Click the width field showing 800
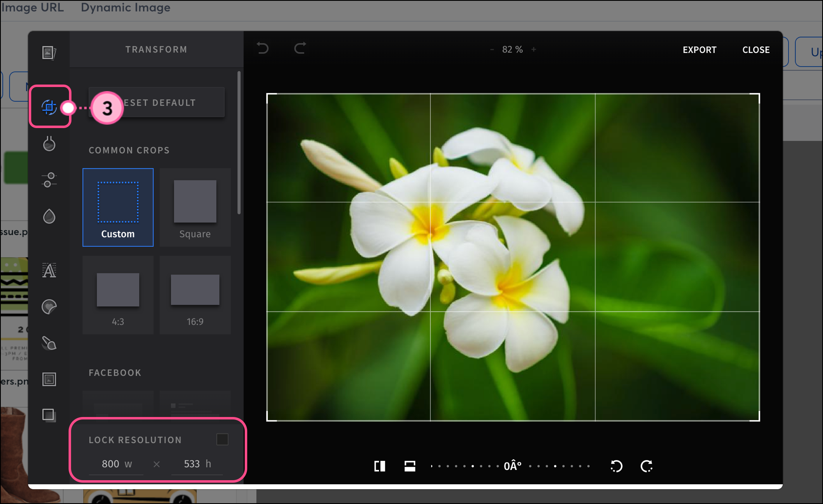Viewport: 823px width, 504px height. click(116, 464)
